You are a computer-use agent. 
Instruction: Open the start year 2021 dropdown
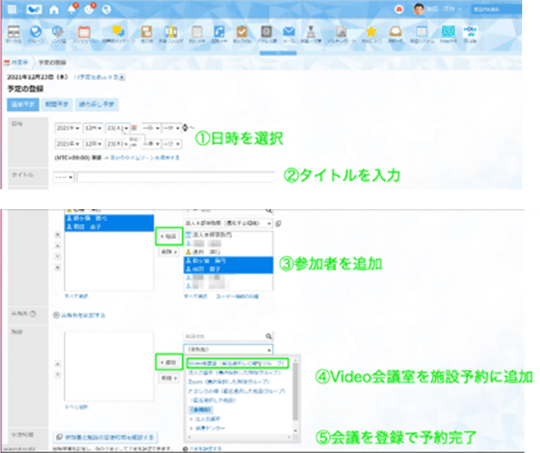68,128
